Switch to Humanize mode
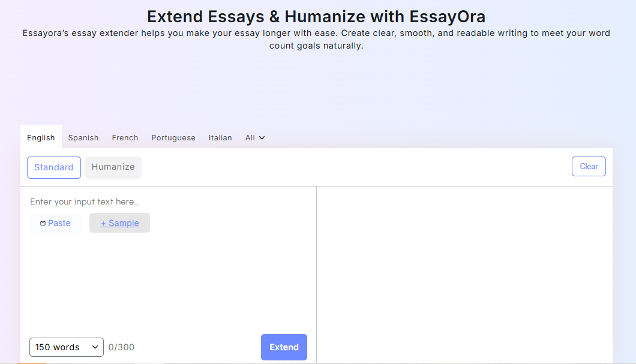 pos(113,167)
